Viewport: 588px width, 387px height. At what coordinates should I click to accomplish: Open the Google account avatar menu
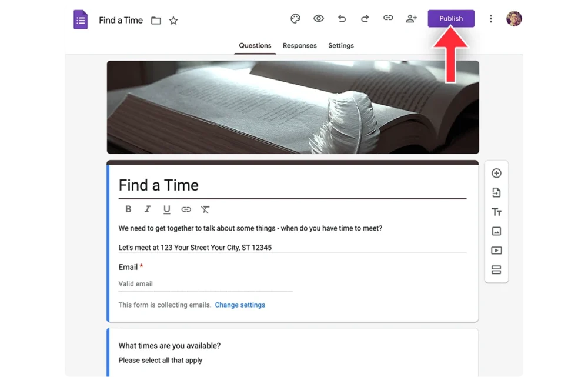coord(514,19)
